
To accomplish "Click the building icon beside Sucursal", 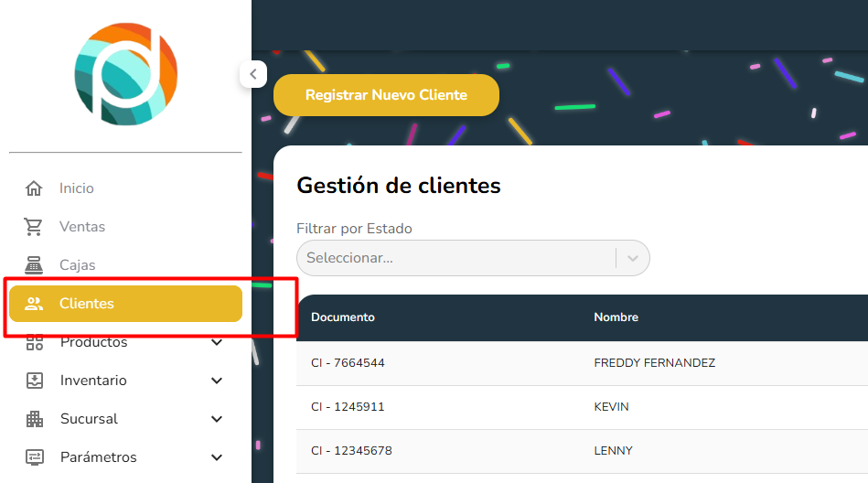I will (x=34, y=419).
